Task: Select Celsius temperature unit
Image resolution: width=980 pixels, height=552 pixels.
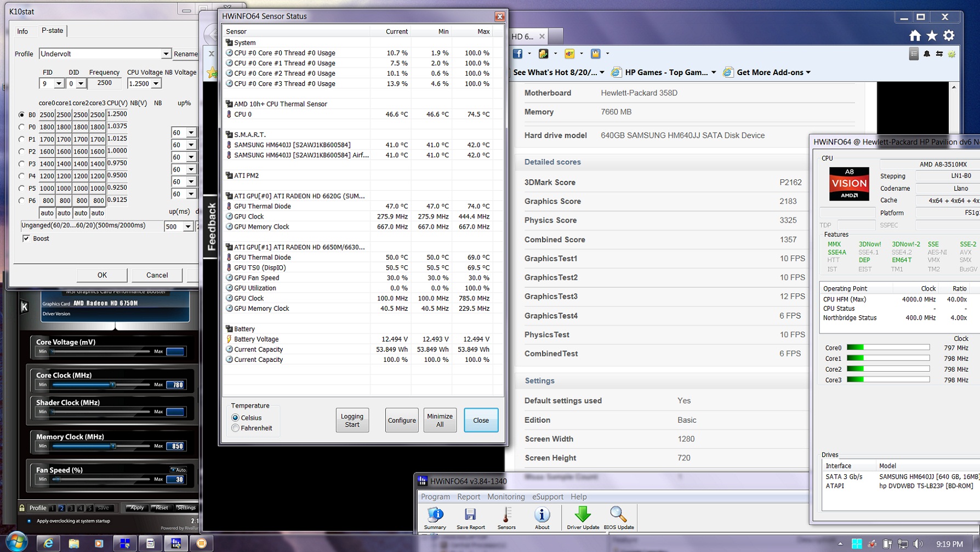Action: 235,418
